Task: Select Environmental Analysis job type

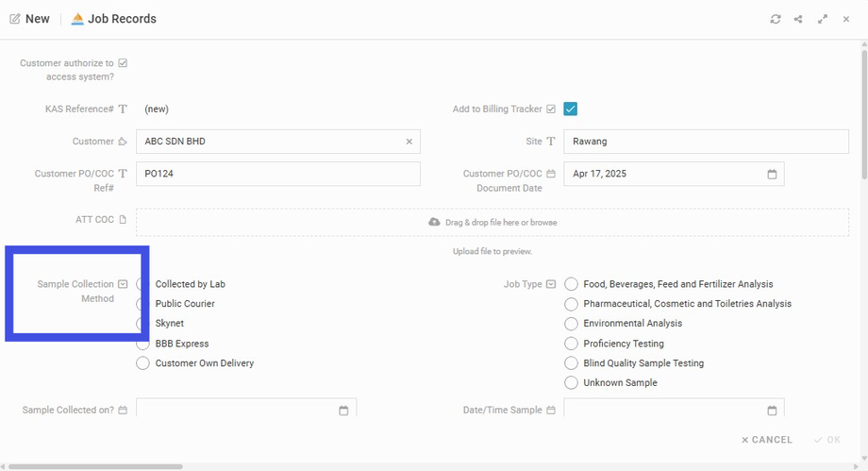Action: (x=571, y=324)
